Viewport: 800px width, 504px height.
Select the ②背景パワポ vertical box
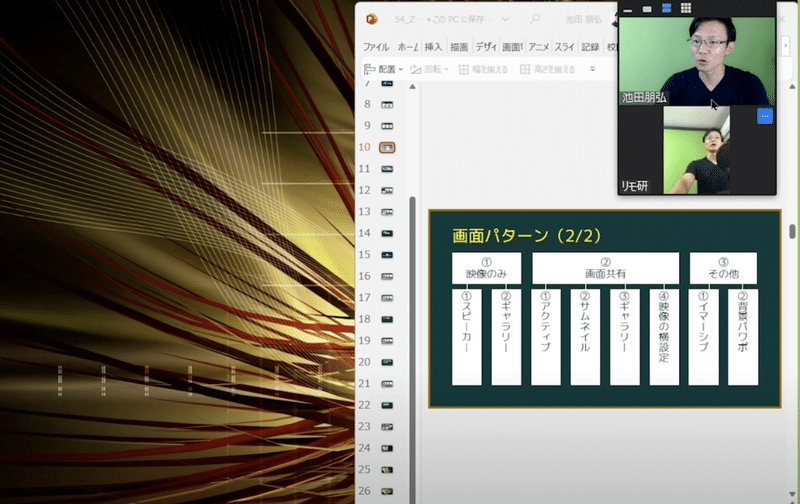[x=743, y=337]
